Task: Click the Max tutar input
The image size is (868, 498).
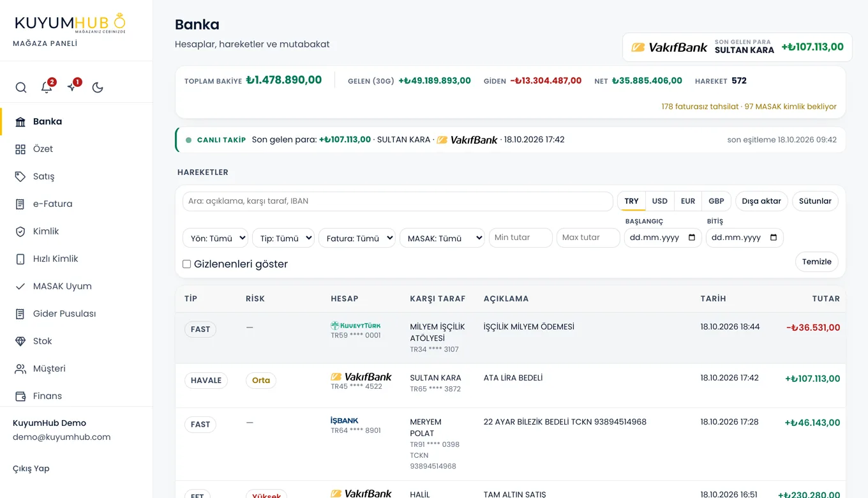Action: [x=588, y=238]
